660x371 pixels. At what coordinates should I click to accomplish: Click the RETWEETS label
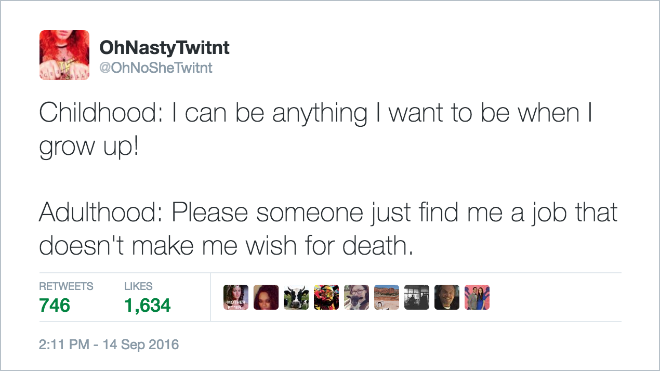pyautogui.click(x=66, y=286)
